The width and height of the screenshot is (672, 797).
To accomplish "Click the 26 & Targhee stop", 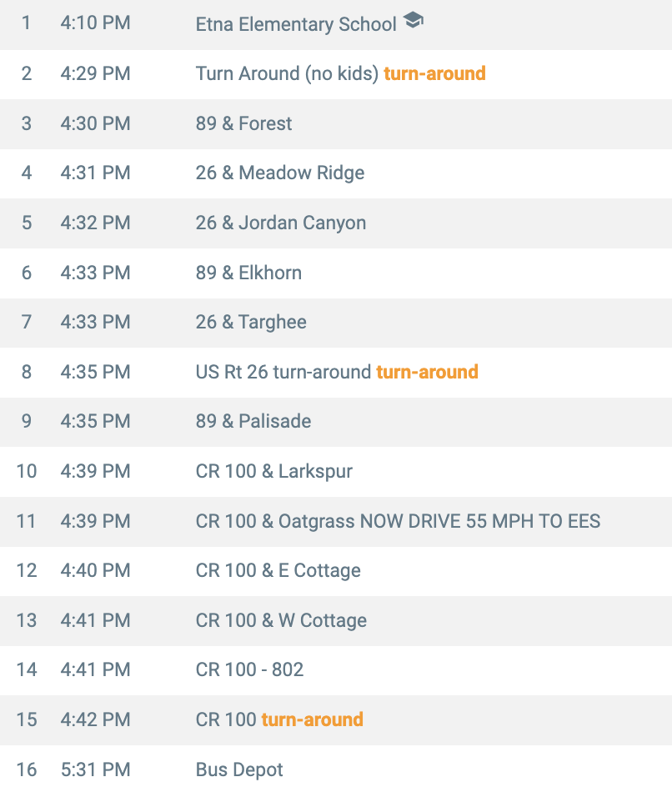I will tap(251, 322).
